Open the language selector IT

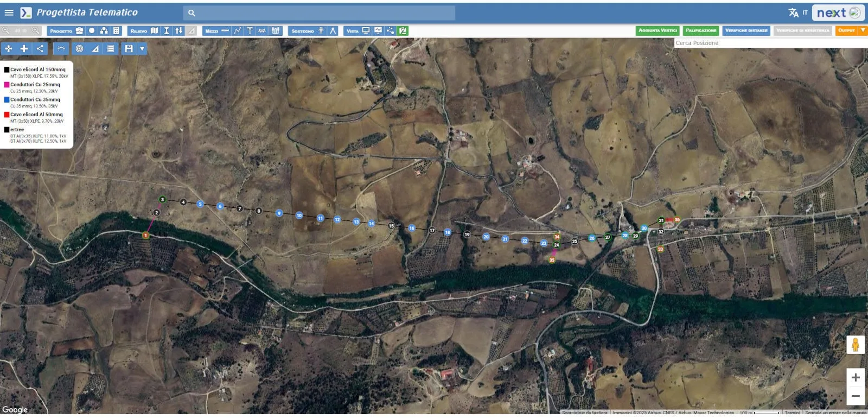798,12
